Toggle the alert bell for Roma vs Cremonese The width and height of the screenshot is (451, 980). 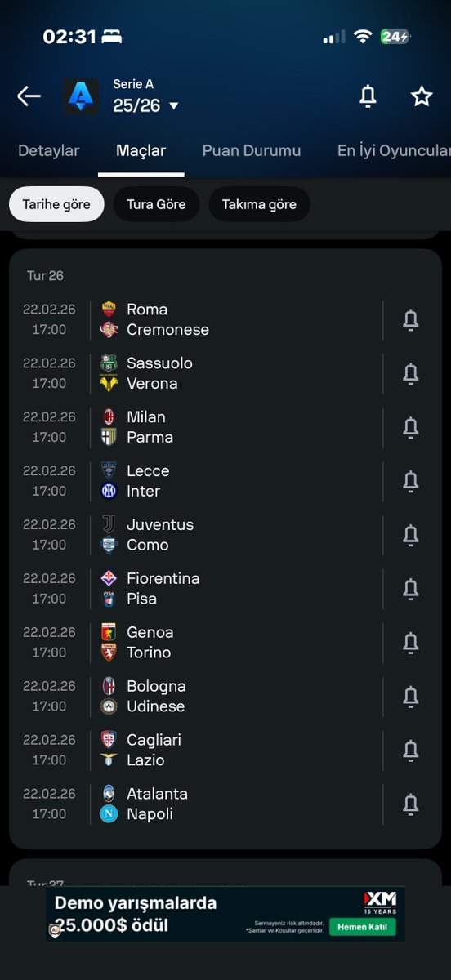[411, 320]
